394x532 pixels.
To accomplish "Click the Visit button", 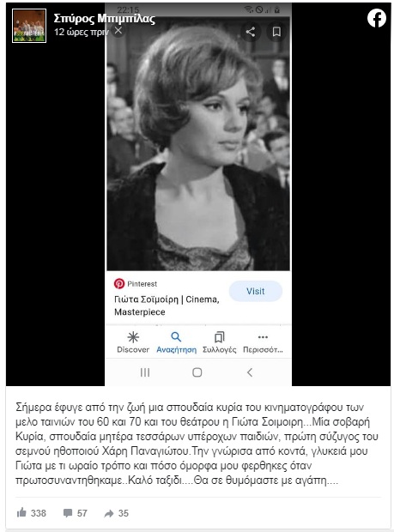I will (256, 291).
